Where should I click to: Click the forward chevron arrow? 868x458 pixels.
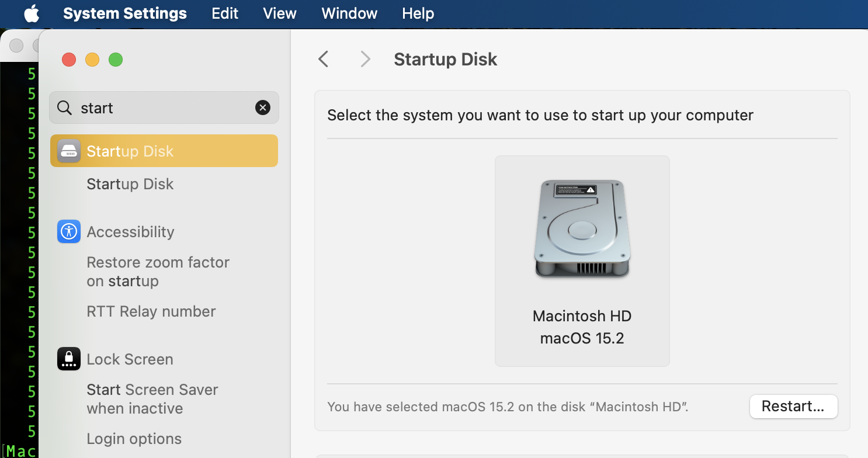[365, 58]
